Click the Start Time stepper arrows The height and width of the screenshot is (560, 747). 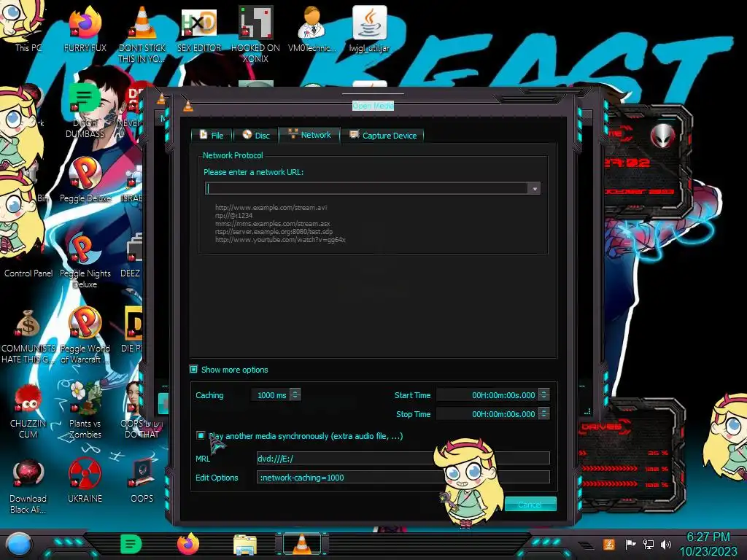point(543,394)
